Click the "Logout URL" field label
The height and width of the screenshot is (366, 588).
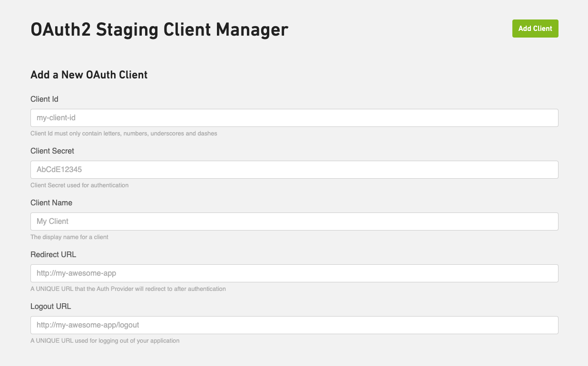click(x=51, y=306)
